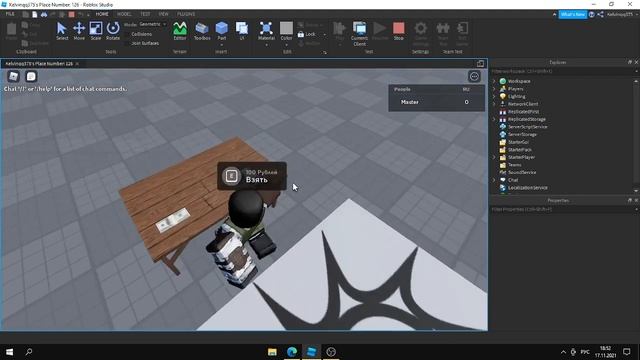Click the Lock tool in Edit group
640x360 pixels.
(307, 34)
